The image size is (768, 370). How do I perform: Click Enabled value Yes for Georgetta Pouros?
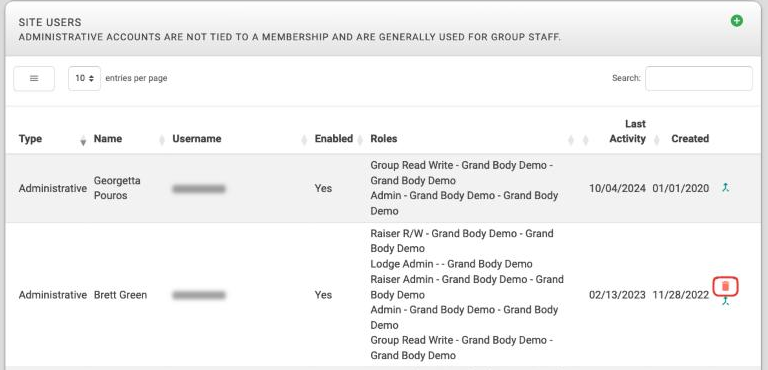(x=323, y=188)
